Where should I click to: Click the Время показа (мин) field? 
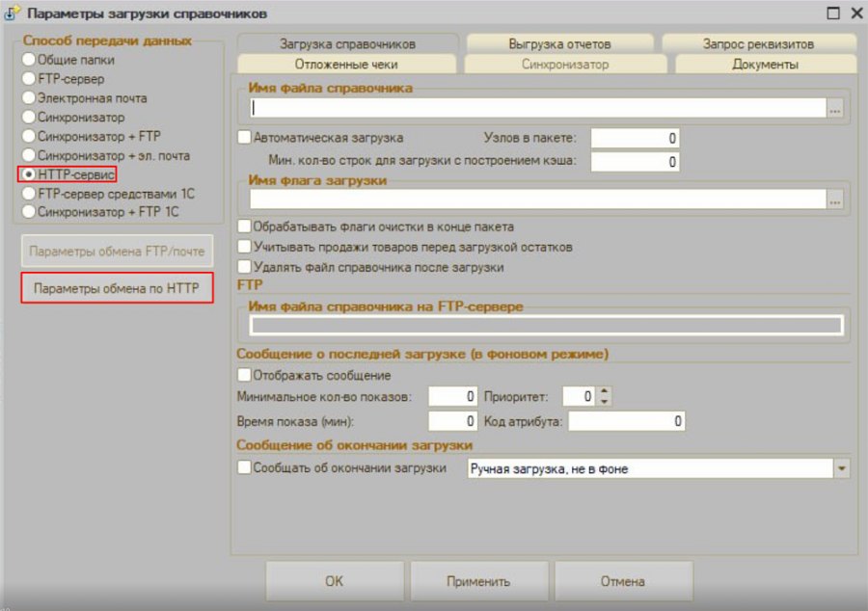coord(453,421)
